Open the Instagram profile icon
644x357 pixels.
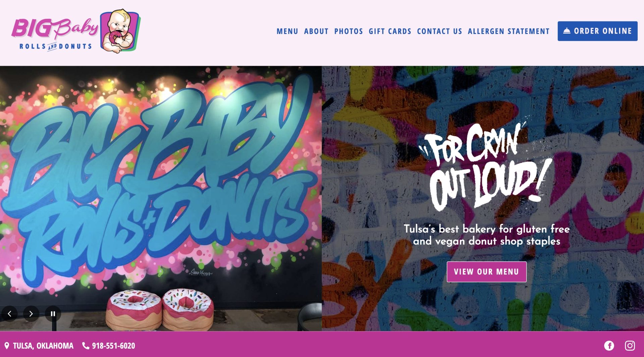click(x=630, y=346)
